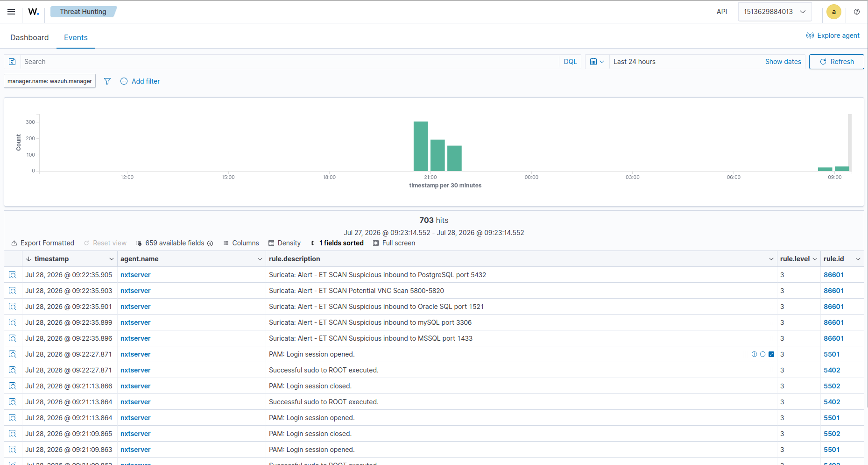Open the agent.name column menu chevron
This screenshot has width=868, height=465.
[x=260, y=259]
